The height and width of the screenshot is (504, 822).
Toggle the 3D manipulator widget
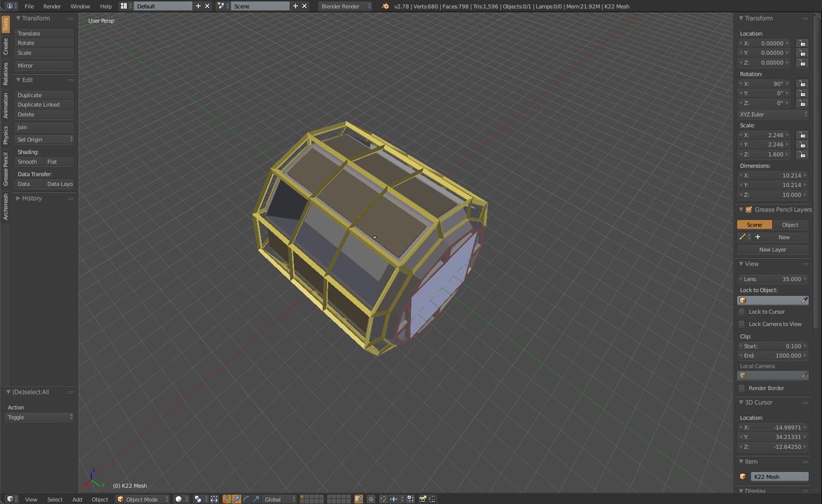pyautogui.click(x=227, y=499)
